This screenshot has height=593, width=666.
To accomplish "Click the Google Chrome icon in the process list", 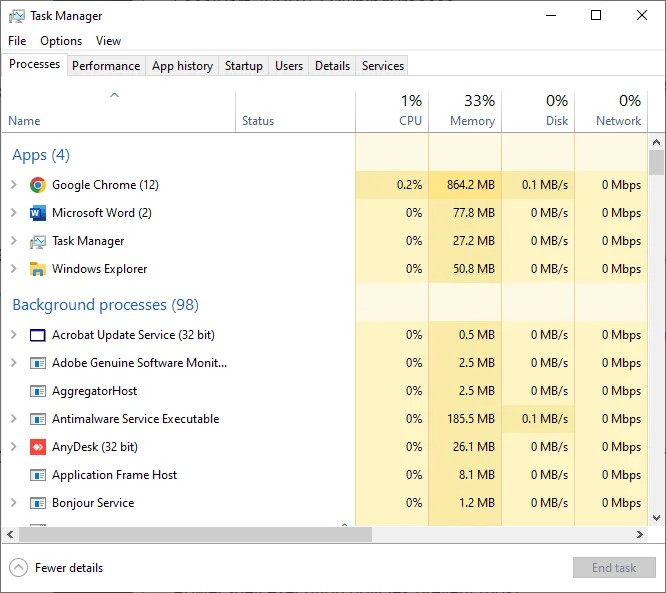I will click(x=38, y=185).
